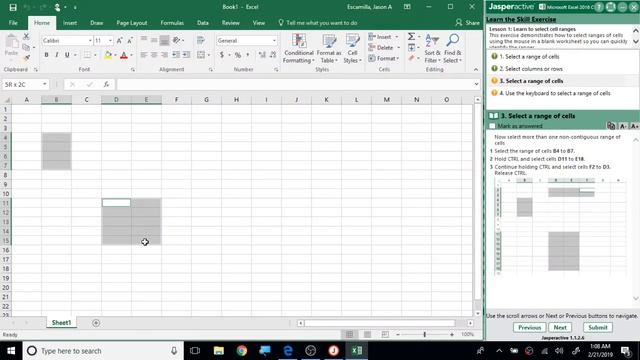Open the Windows Start menu

tap(11, 351)
